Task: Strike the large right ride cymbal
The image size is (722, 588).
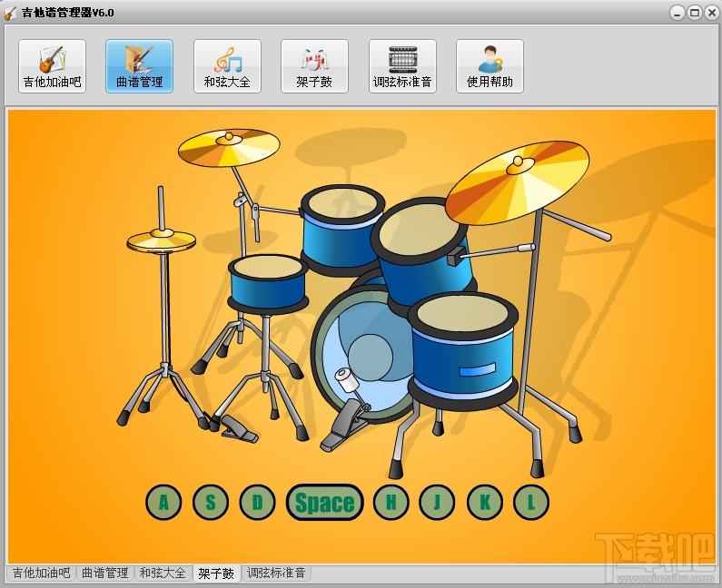Action: tap(517, 182)
